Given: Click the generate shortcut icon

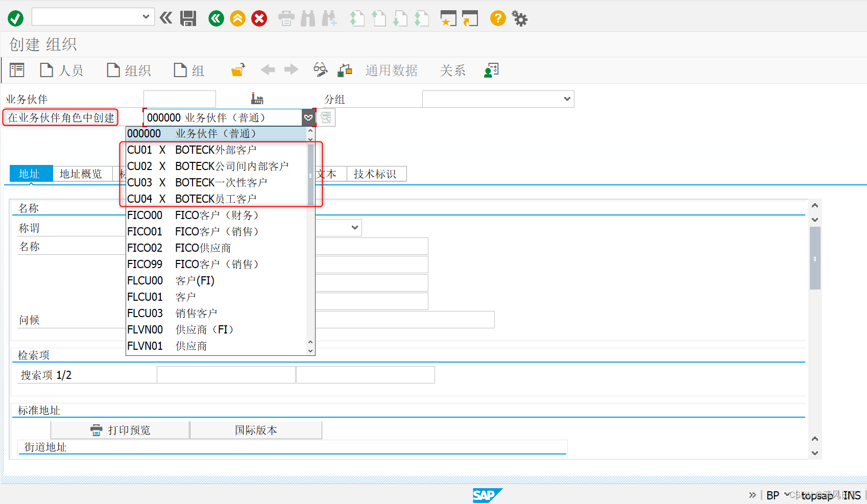Looking at the screenshot, I should [470, 19].
